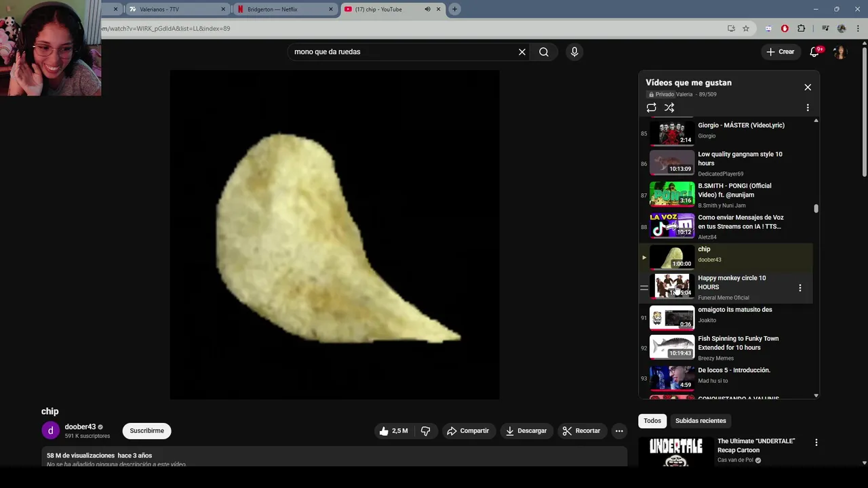
Task: Click the Cas van de Pol channel name
Action: point(735,460)
